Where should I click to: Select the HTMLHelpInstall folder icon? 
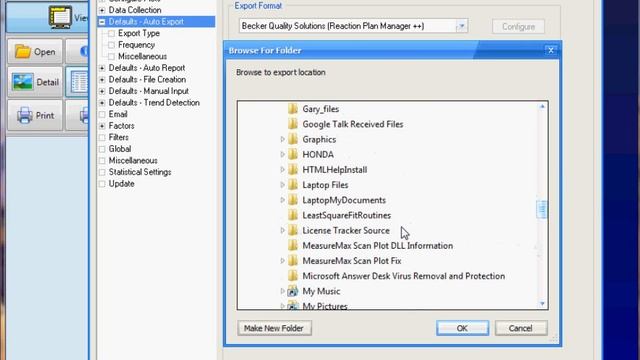[293, 169]
